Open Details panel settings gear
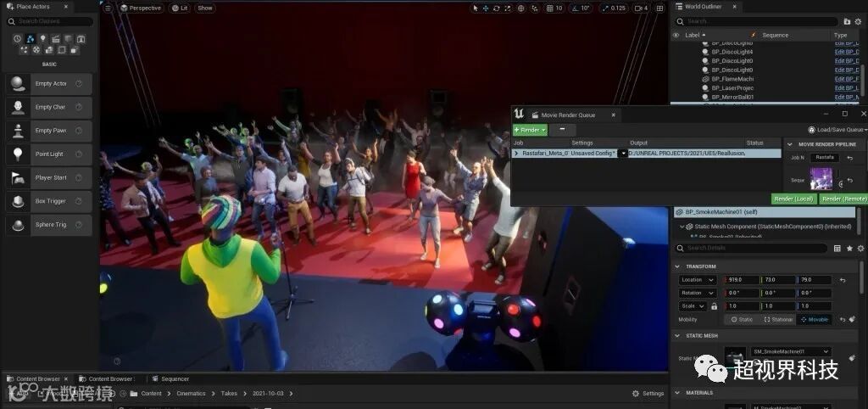Screen dimensions: 868x409 pyautogui.click(x=860, y=249)
